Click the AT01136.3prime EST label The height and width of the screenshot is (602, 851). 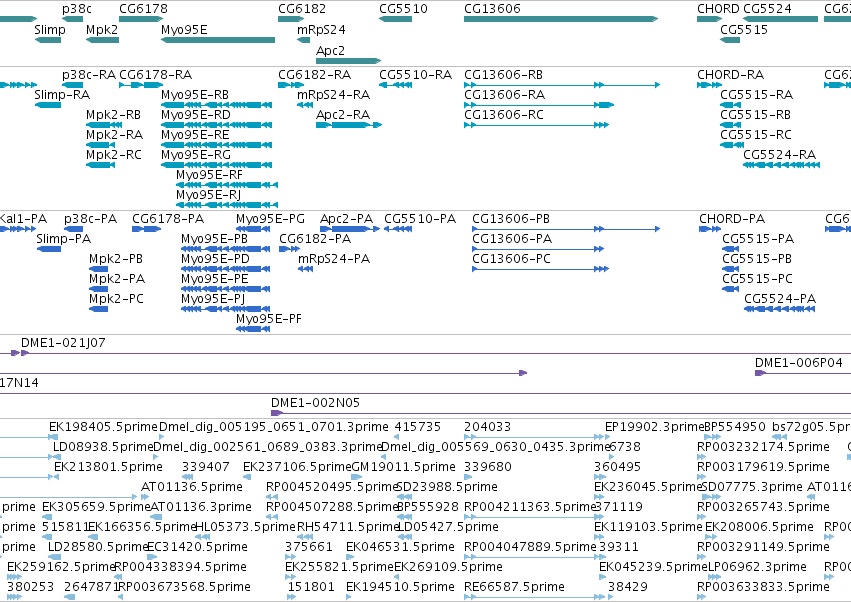click(x=200, y=507)
